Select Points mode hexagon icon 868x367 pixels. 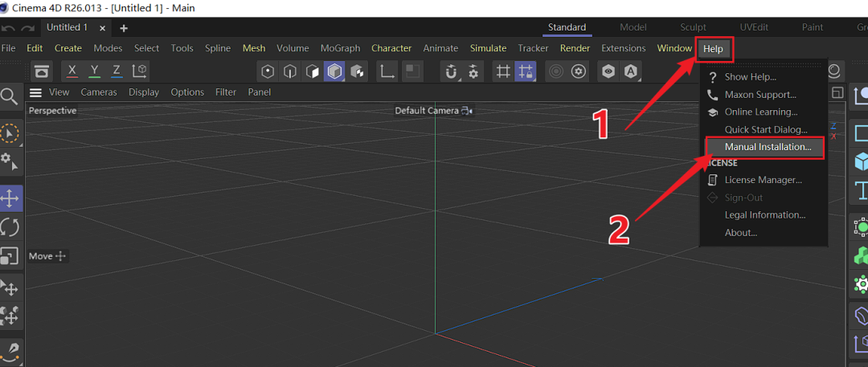click(268, 71)
